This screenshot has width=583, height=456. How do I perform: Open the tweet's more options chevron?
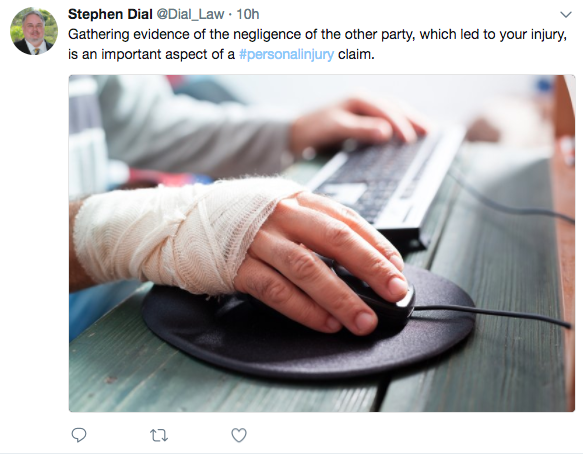(566, 15)
